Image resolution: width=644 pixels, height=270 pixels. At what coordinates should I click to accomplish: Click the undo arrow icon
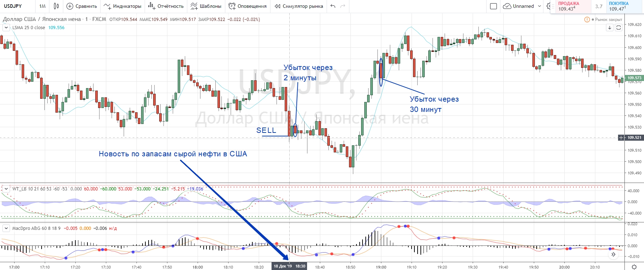(333, 6)
